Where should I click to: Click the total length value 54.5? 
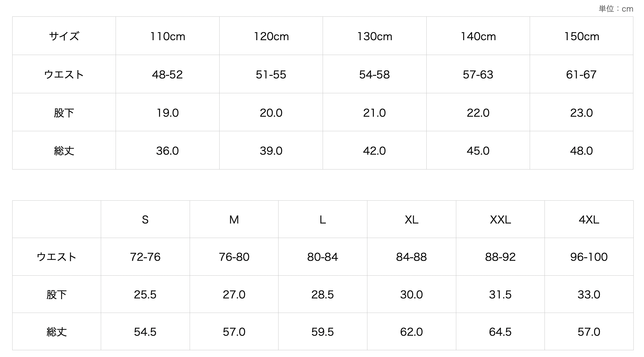pos(145,332)
